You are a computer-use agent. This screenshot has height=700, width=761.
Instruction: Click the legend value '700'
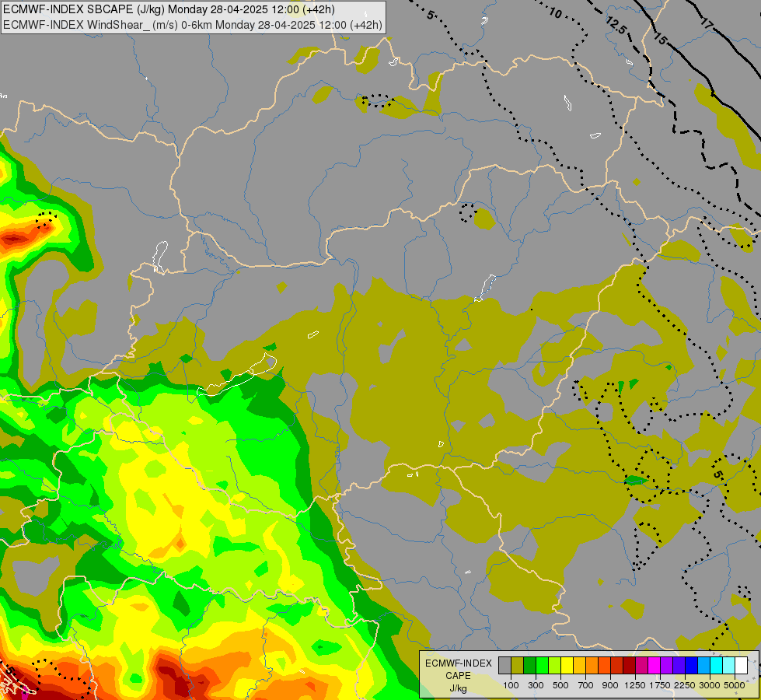(x=586, y=685)
